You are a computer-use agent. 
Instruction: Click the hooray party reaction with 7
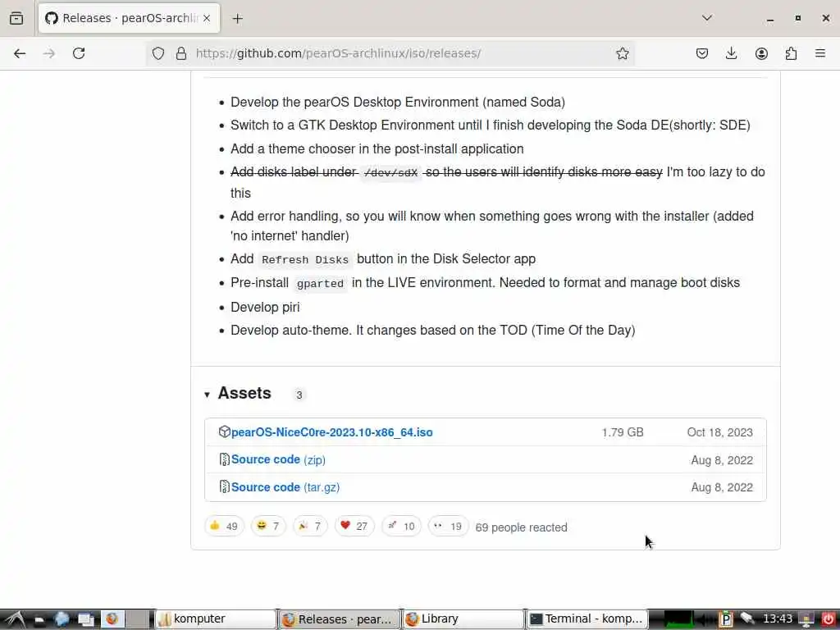pos(309,526)
